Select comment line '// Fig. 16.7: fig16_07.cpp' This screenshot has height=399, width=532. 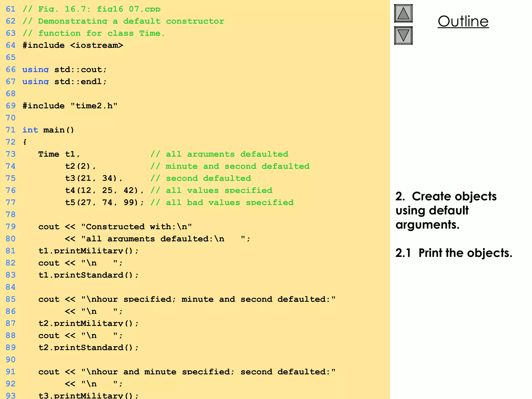point(91,9)
